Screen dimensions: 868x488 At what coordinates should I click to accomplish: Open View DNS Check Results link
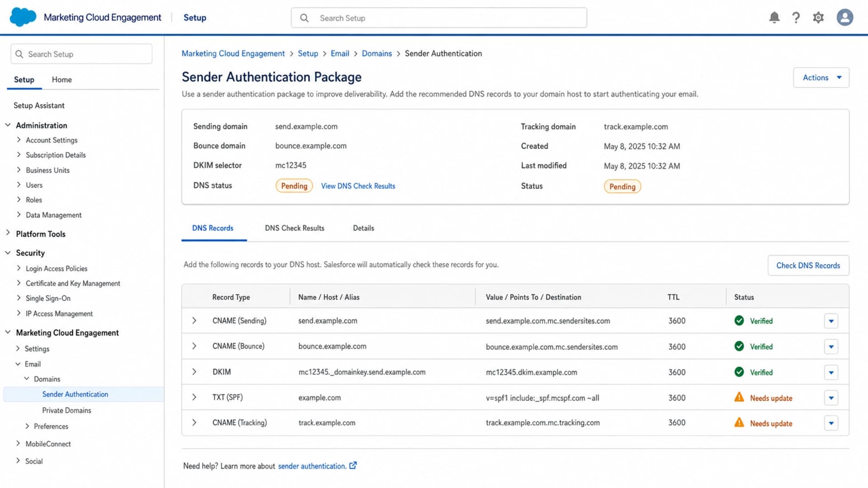358,186
